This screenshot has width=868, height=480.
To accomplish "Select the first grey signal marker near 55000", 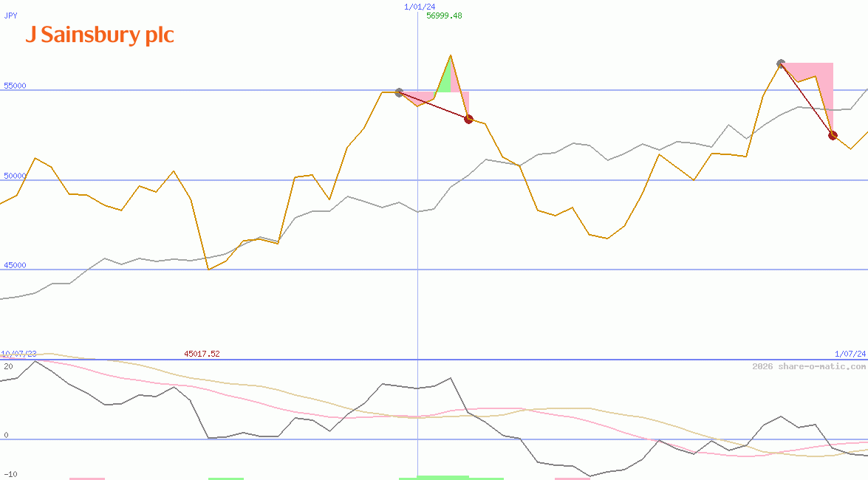I will coord(399,92).
